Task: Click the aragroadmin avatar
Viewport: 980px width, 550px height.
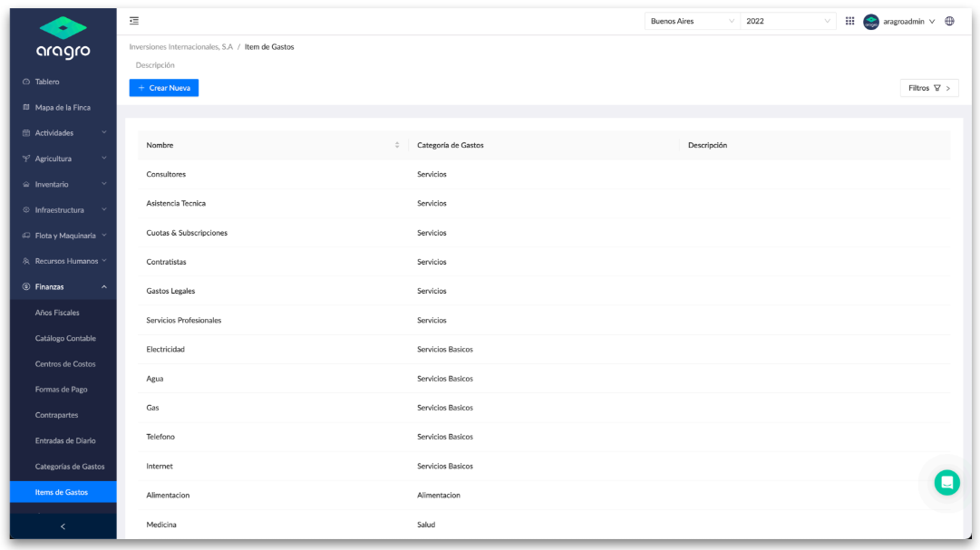Action: click(870, 22)
